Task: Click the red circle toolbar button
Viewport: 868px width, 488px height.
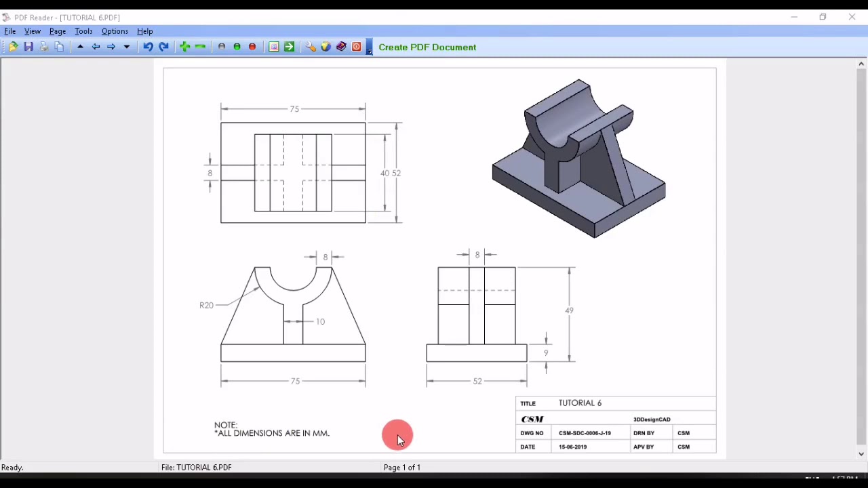Action: 252,47
